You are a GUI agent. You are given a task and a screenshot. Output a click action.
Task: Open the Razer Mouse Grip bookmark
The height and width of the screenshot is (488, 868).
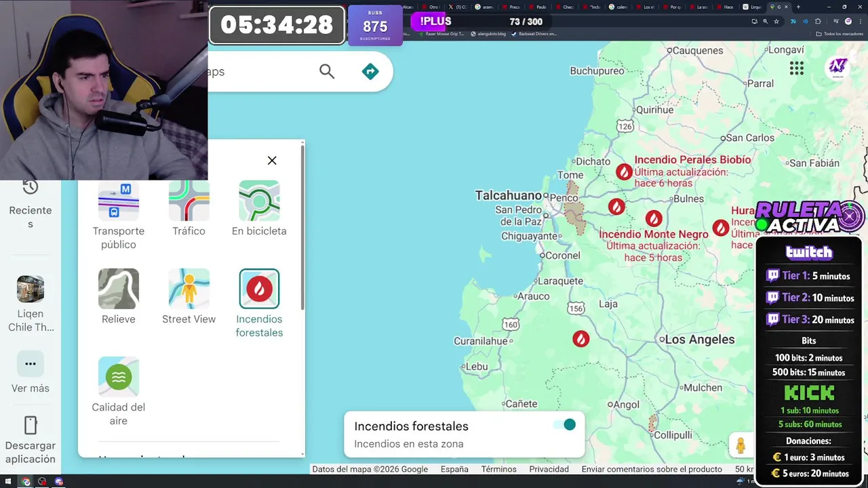pyautogui.click(x=441, y=34)
